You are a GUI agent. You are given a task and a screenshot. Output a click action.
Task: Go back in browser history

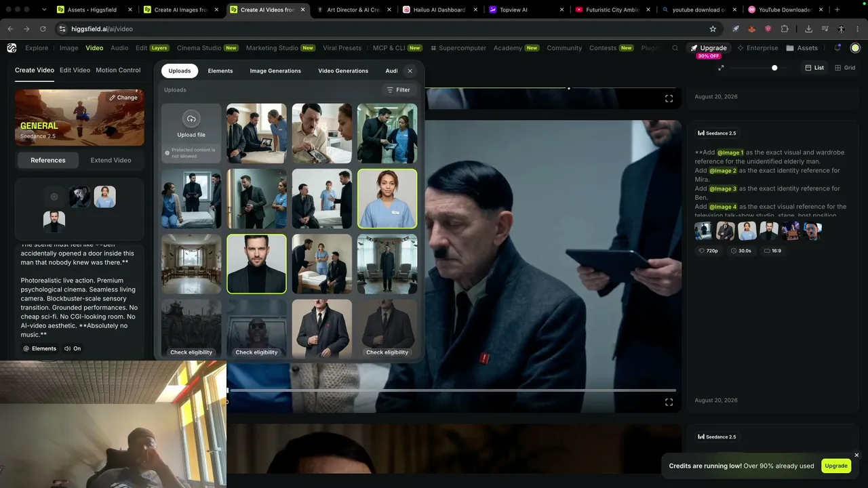click(10, 29)
